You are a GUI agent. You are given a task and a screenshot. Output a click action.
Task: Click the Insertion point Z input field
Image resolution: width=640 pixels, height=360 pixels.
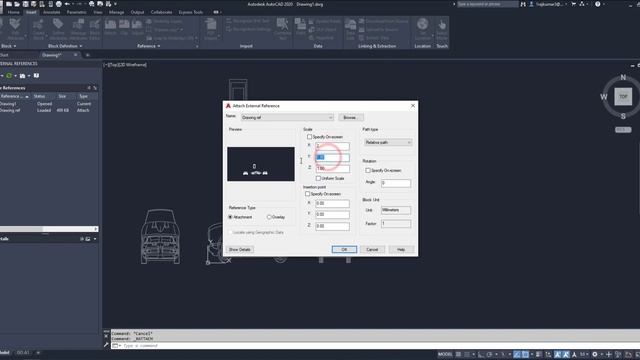[332, 226]
